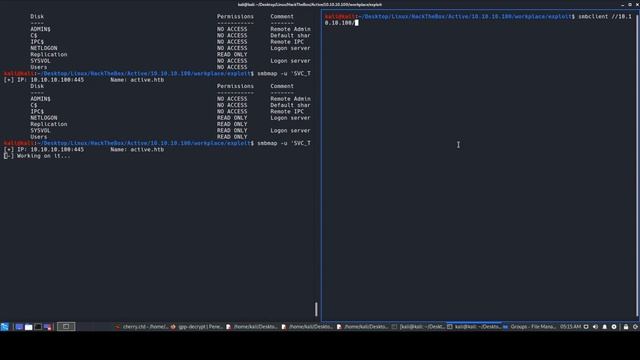The image size is (640, 360).
Task: Launch the terminal emulator from panel
Action: [x=38, y=327]
